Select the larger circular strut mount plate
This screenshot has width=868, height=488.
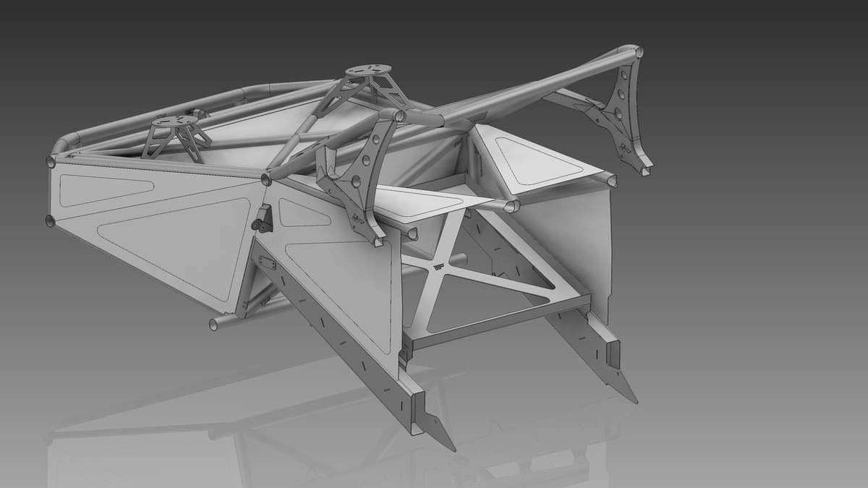(369, 70)
